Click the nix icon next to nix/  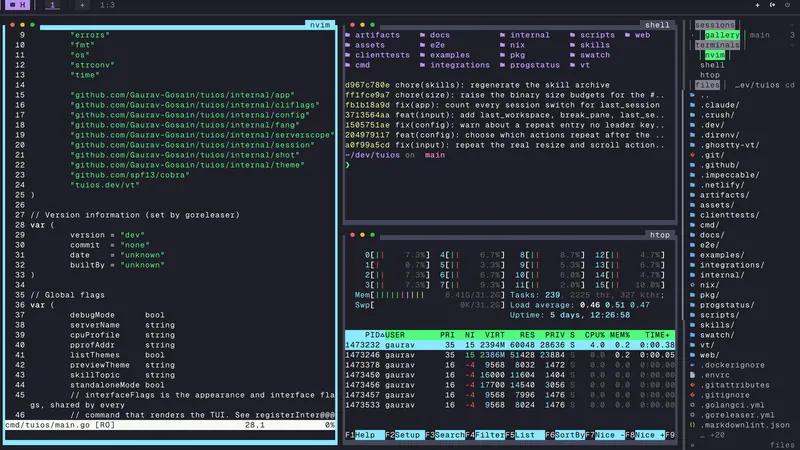pyautogui.click(x=692, y=285)
